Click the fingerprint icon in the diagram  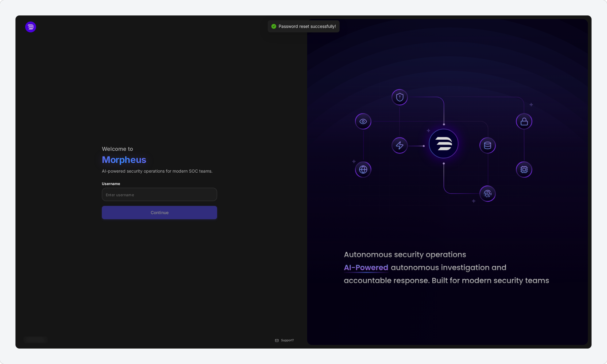click(x=488, y=194)
